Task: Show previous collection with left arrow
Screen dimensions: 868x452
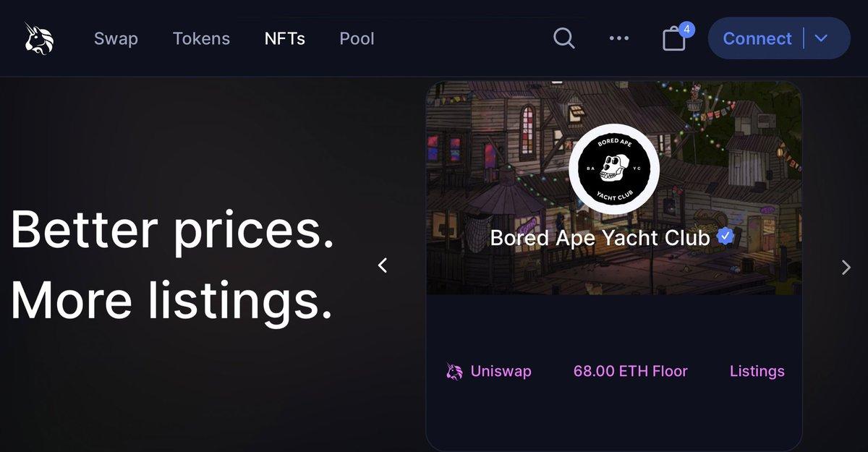Action: tap(383, 265)
